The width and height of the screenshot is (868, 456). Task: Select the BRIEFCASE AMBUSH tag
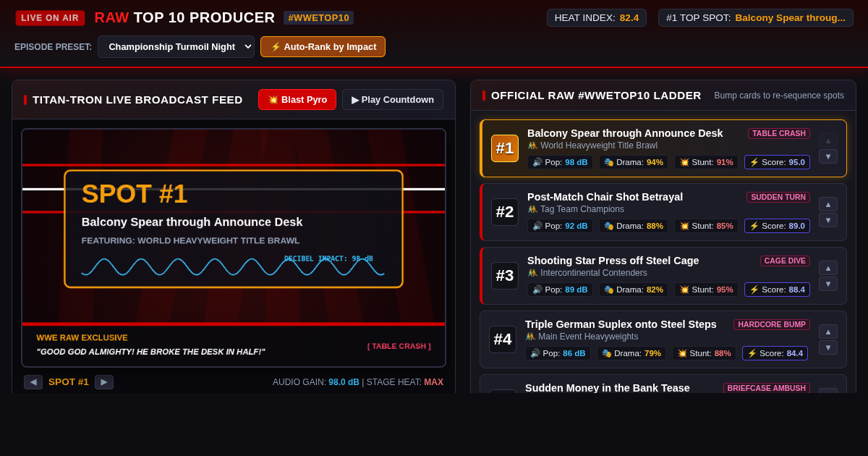[767, 388]
